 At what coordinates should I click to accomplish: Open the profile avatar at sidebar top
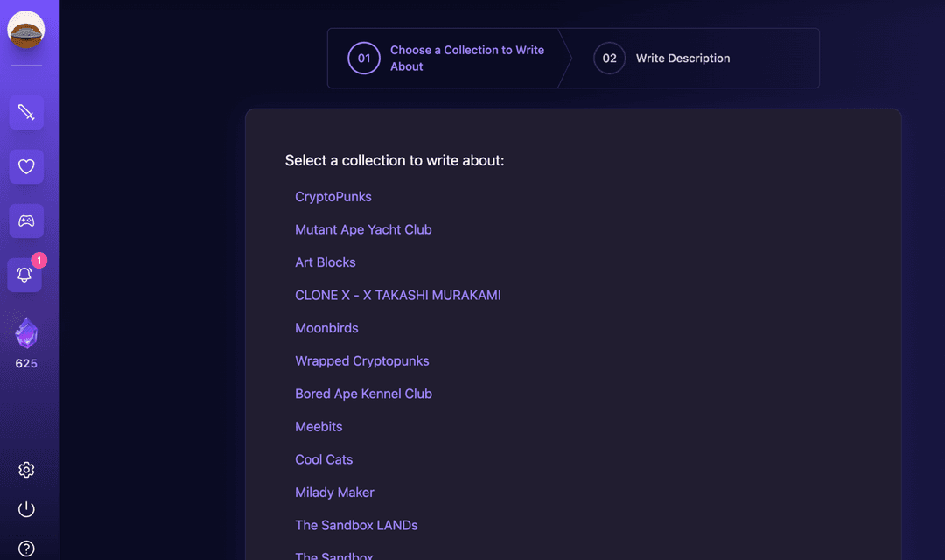[27, 28]
